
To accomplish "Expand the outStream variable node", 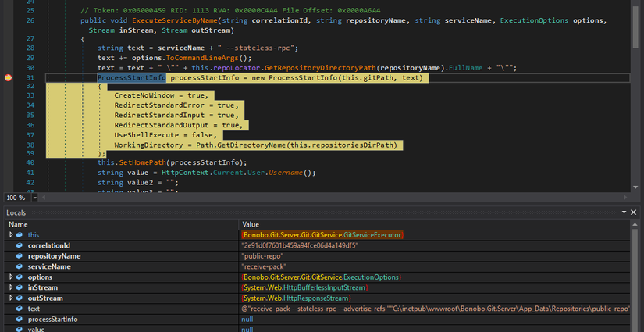I will 10,298.
